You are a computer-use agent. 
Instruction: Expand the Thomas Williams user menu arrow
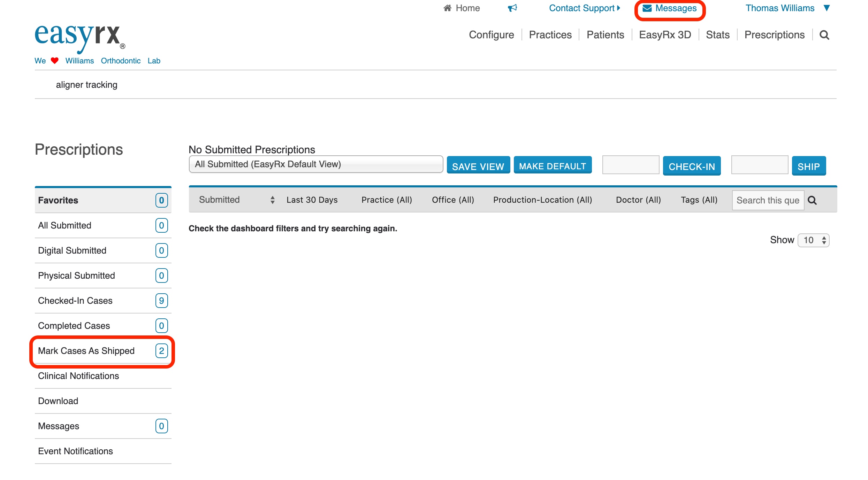[x=827, y=8]
